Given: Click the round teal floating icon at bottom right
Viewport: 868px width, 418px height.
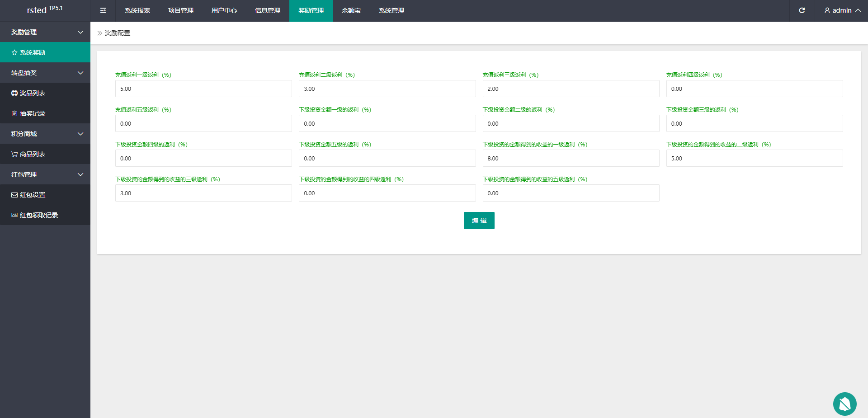Looking at the screenshot, I should tap(844, 404).
